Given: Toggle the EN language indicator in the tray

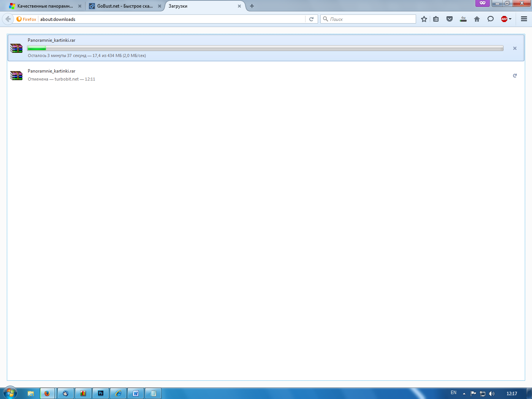Looking at the screenshot, I should coord(453,393).
